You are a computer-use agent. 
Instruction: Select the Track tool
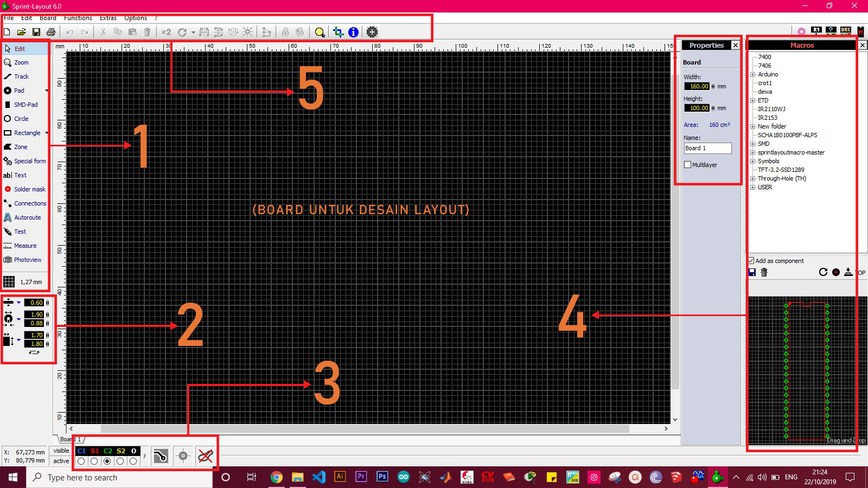point(21,76)
